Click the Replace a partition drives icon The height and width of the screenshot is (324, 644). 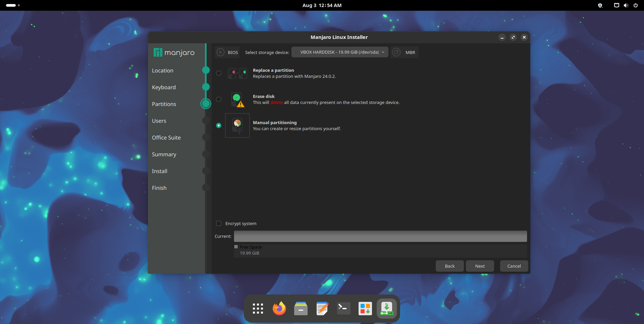[237, 73]
